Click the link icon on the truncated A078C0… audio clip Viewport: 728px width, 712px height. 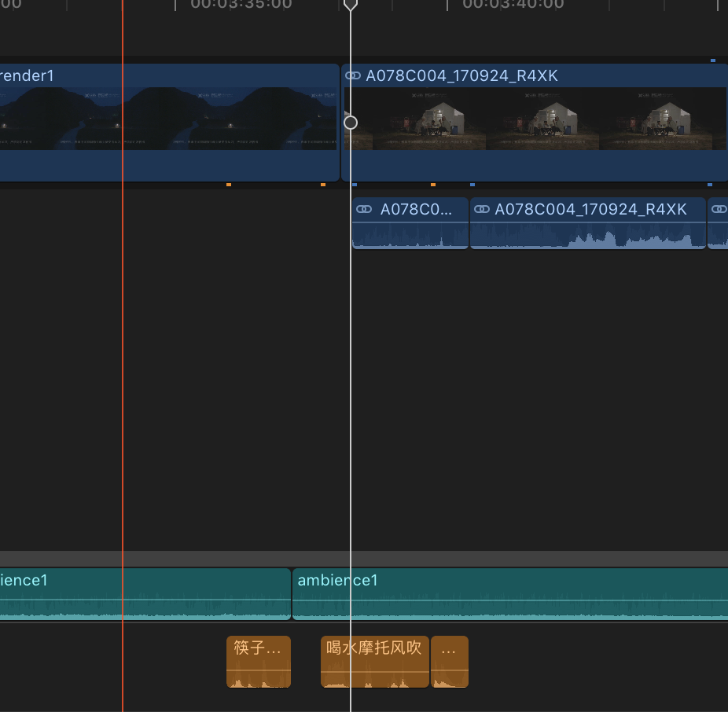tap(364, 210)
